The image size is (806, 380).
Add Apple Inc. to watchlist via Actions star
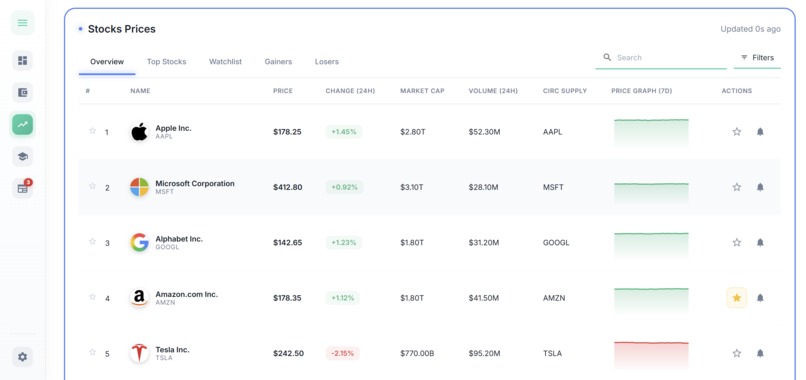(737, 132)
